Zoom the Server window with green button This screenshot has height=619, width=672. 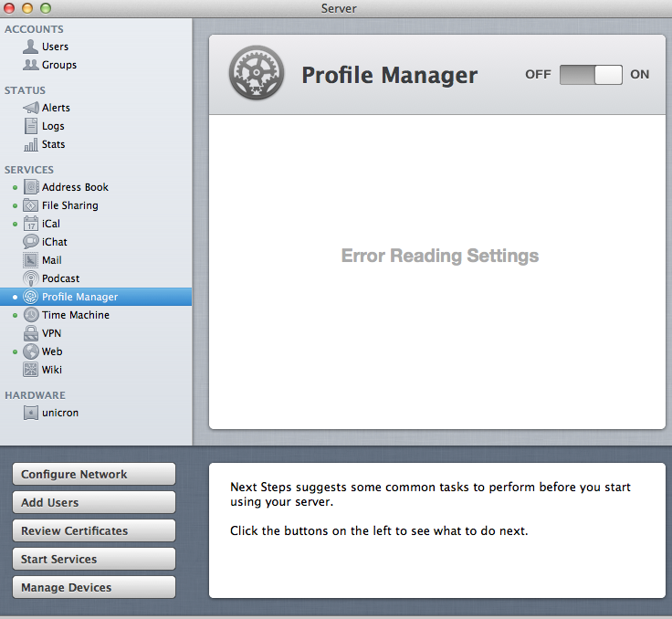[x=46, y=8]
